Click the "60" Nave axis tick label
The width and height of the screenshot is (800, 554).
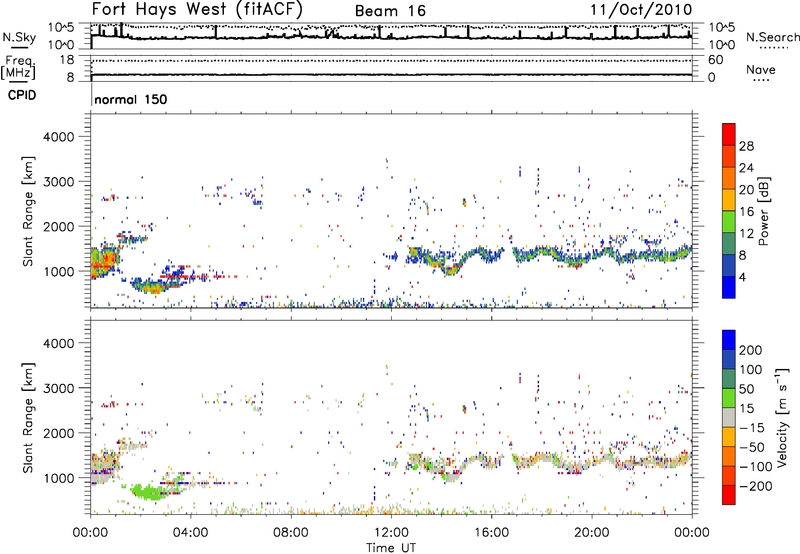tap(715, 60)
